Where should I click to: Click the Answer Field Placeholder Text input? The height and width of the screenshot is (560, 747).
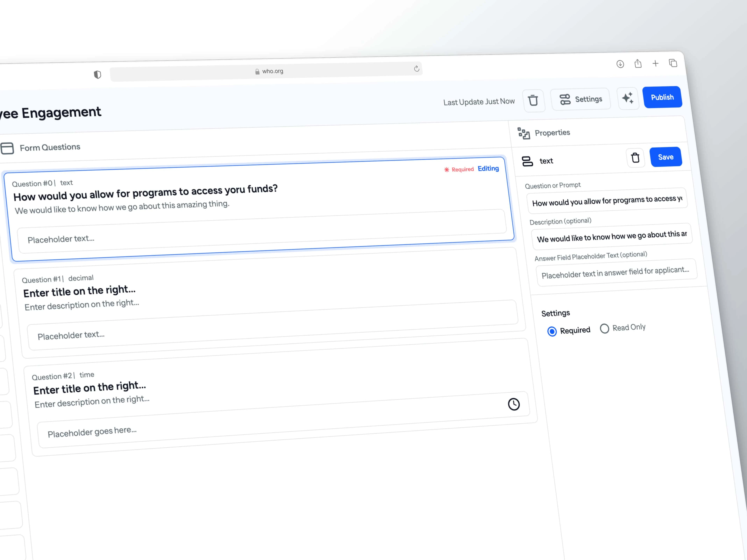(x=617, y=272)
